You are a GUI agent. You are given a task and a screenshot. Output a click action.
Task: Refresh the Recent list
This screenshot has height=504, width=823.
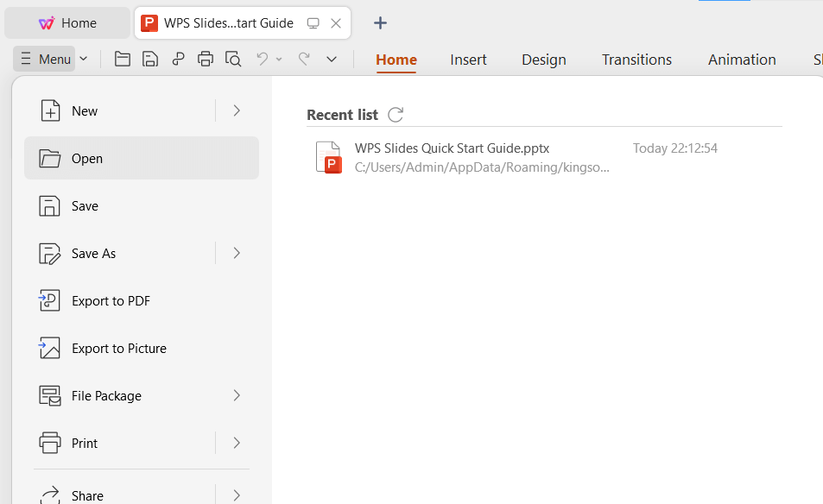click(396, 113)
